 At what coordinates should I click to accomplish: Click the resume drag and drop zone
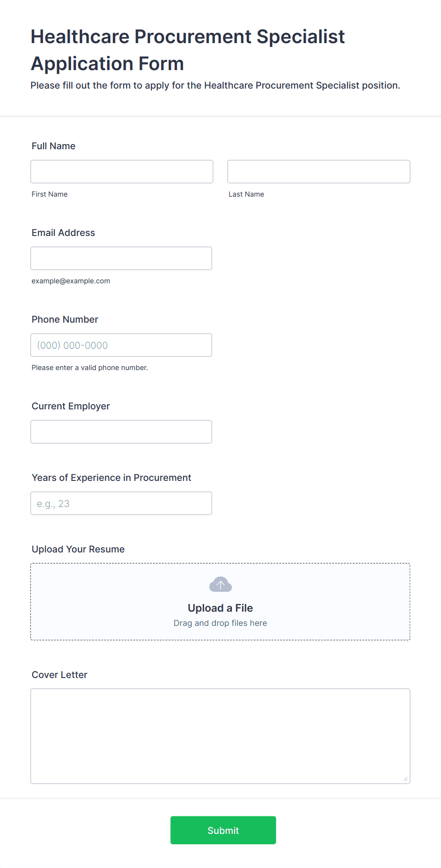[220, 602]
